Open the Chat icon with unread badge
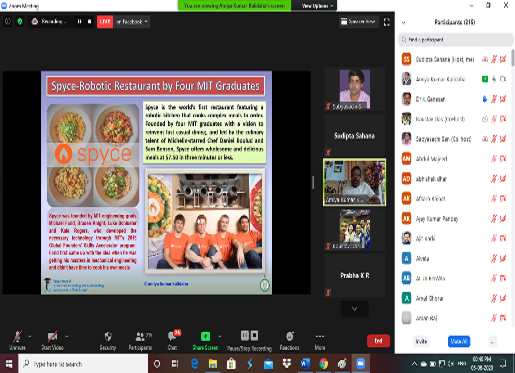Viewport: 515px width, 373px height. pos(173,336)
